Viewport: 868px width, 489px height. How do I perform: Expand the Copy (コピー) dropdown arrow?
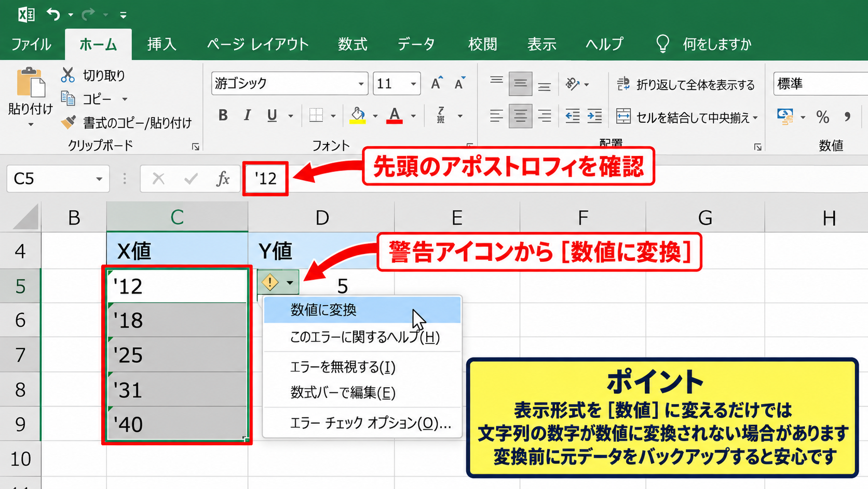tap(125, 99)
